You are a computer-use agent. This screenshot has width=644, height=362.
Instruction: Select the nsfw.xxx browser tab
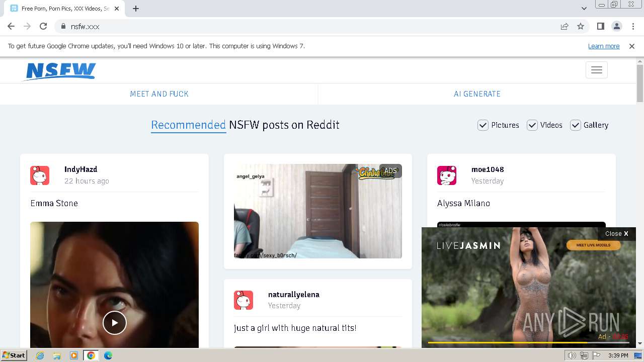pos(65,9)
